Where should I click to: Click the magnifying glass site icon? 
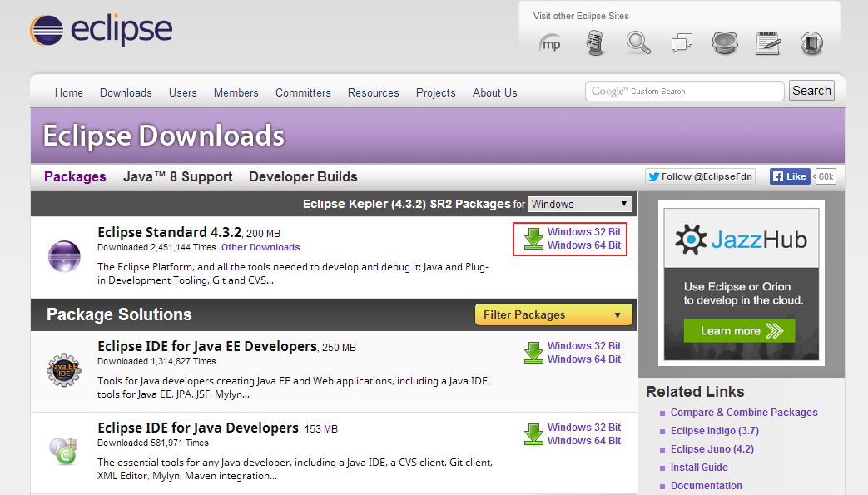coord(638,42)
